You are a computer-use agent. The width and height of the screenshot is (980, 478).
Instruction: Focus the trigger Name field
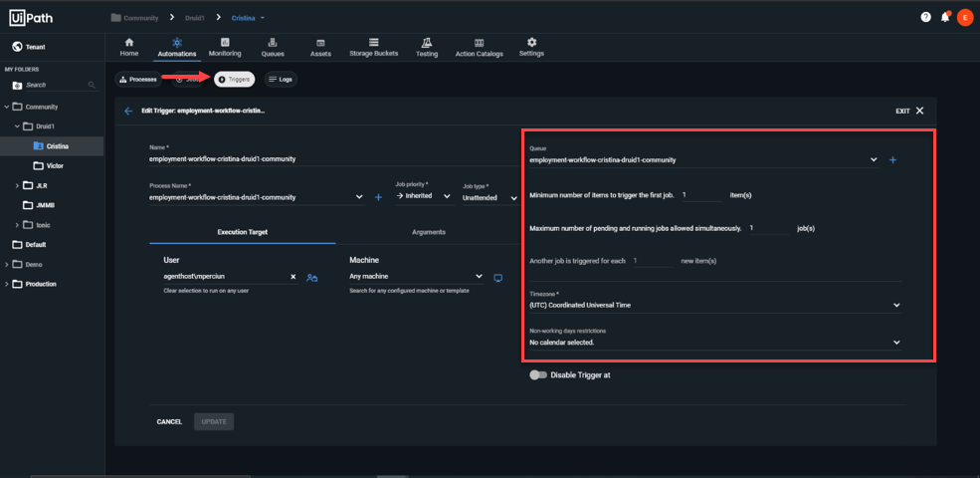click(335, 159)
